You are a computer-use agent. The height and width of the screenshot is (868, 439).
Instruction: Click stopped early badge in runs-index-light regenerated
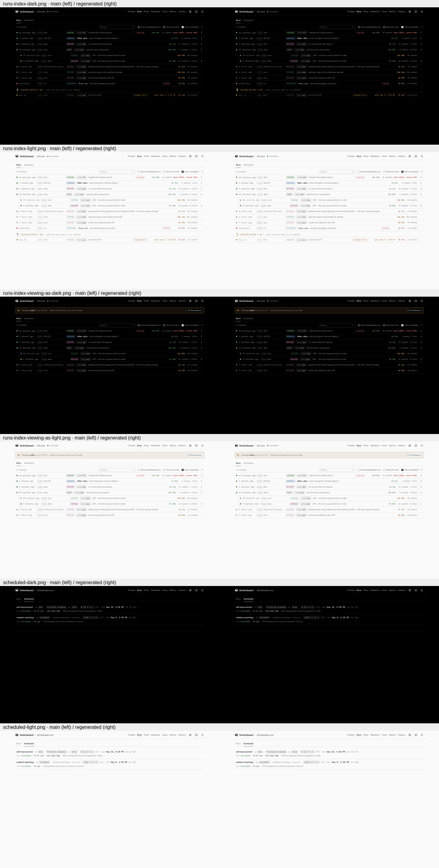(360, 240)
